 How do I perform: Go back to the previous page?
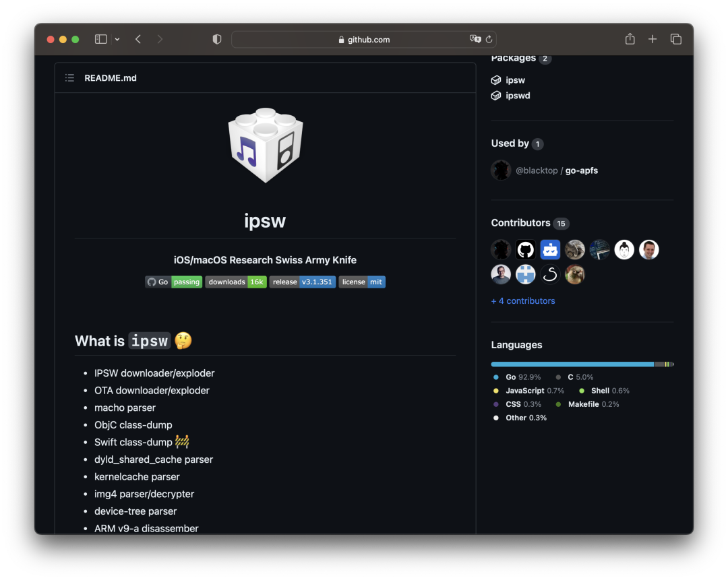pos(138,40)
